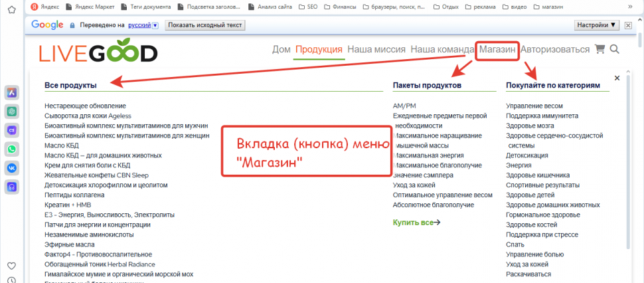Expand the Отдых bookmarks folder
The height and width of the screenshot is (283, 644).
point(445,7)
